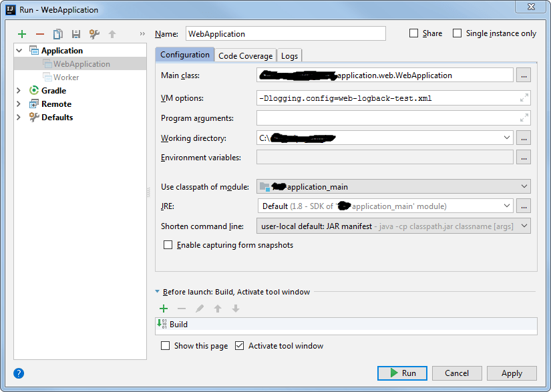Move before launch task down

[x=236, y=309]
